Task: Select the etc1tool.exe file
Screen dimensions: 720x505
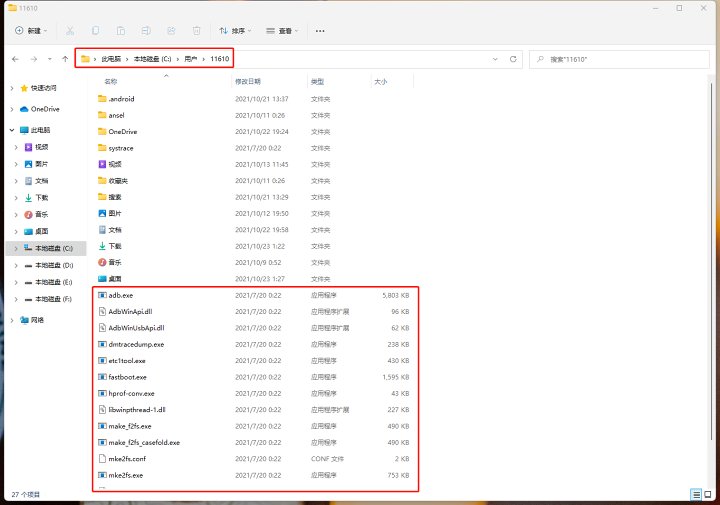Action: pos(255,361)
